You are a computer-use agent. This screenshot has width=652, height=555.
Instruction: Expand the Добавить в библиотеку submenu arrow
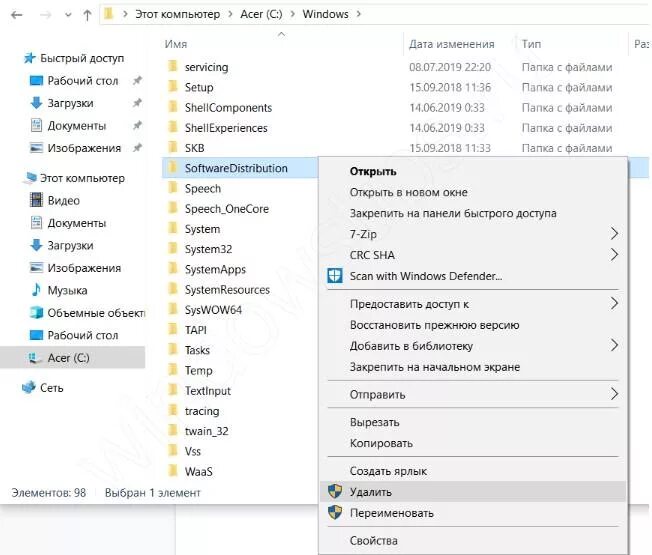click(x=614, y=346)
